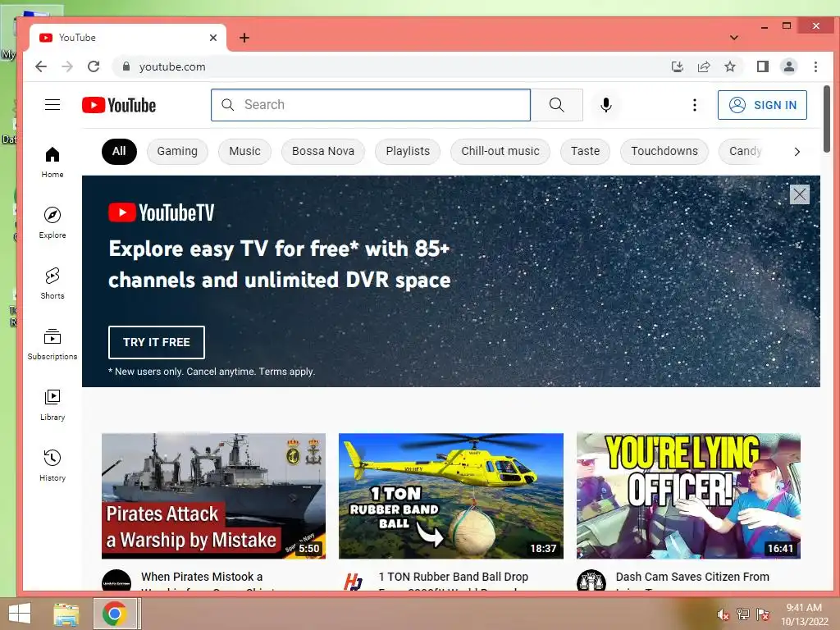Viewport: 840px width, 630px height.
Task: Open the Action Center flag tray icon
Action: tap(762, 614)
